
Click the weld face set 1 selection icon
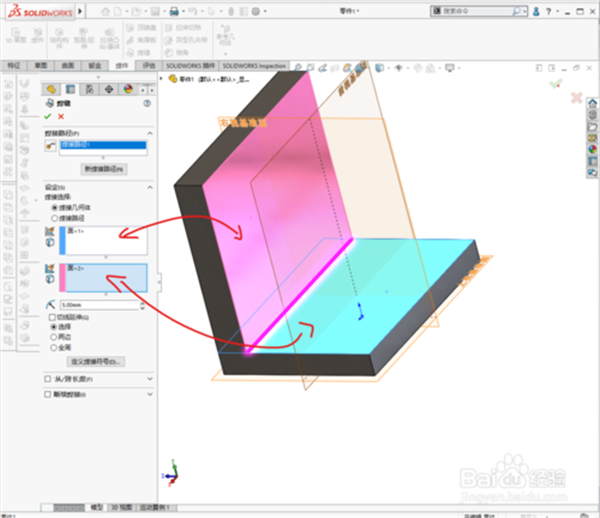tap(49, 231)
